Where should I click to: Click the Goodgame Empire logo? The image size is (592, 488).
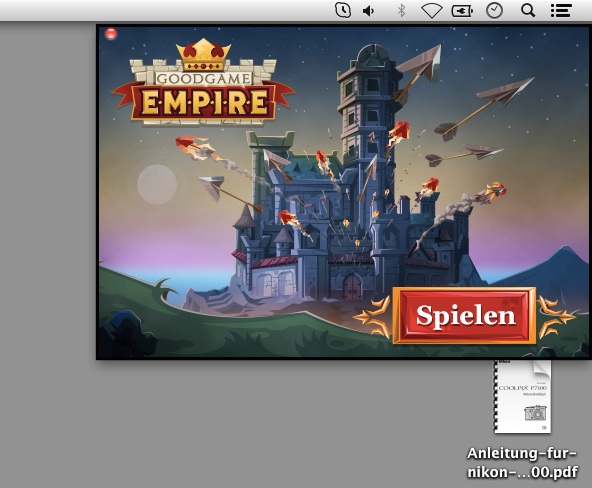point(203,81)
